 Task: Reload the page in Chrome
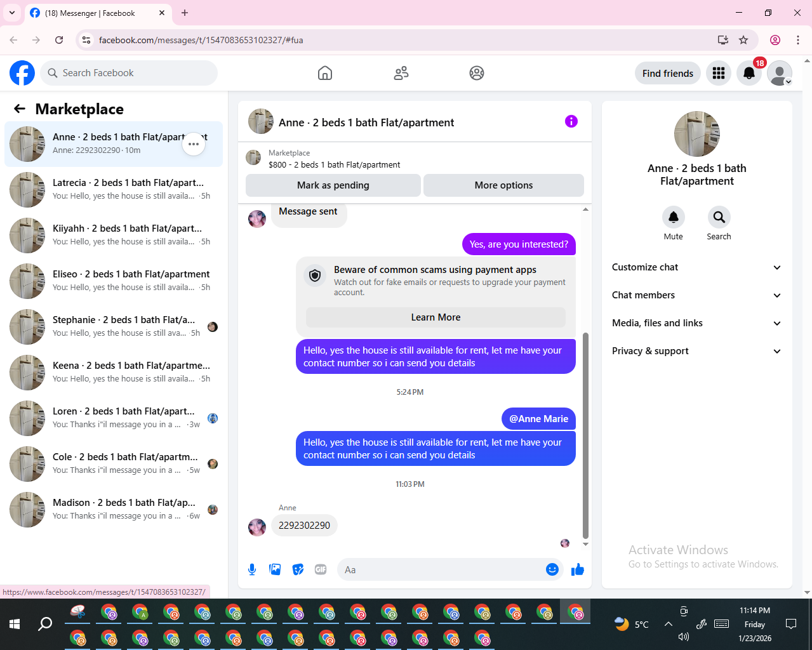click(x=59, y=40)
